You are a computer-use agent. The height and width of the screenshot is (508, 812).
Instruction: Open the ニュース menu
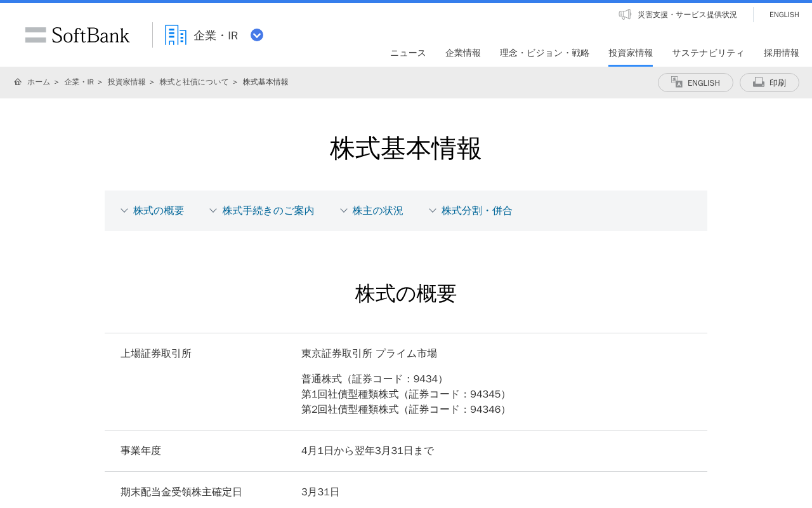408,53
